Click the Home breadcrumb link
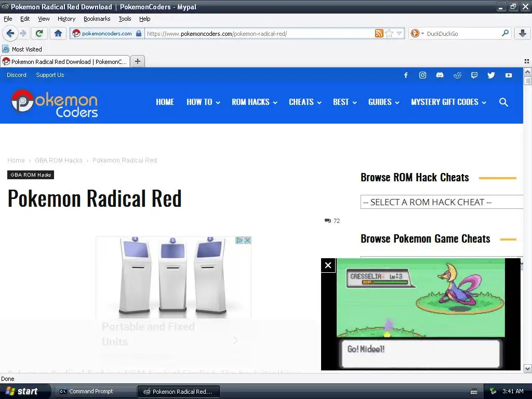The image size is (532, 399). pos(16,160)
